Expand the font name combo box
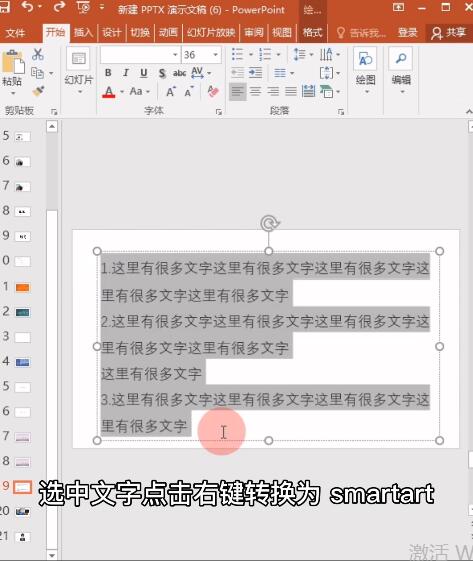This screenshot has height=561, width=473. [x=175, y=55]
